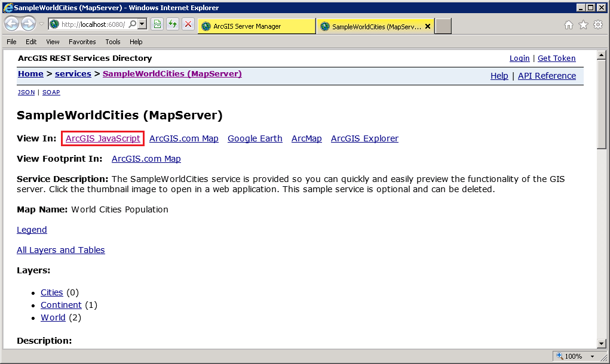The height and width of the screenshot is (364, 610).
Task: Open the JSON representation link
Action: click(x=26, y=92)
